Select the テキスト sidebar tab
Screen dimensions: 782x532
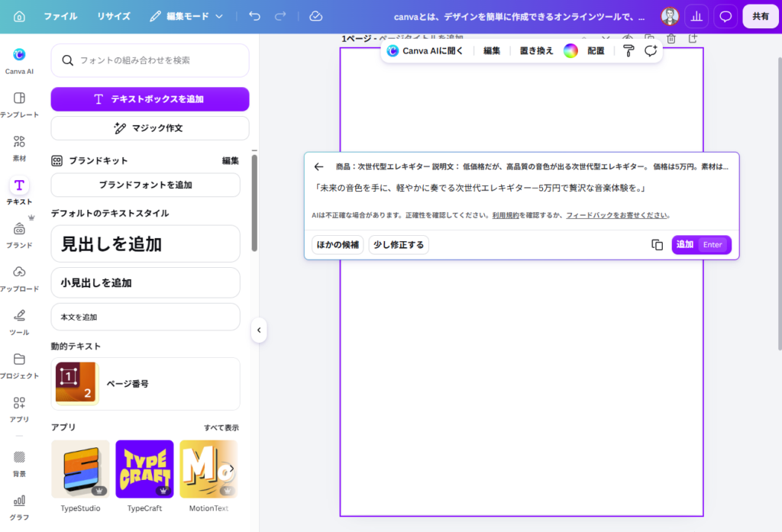click(19, 192)
